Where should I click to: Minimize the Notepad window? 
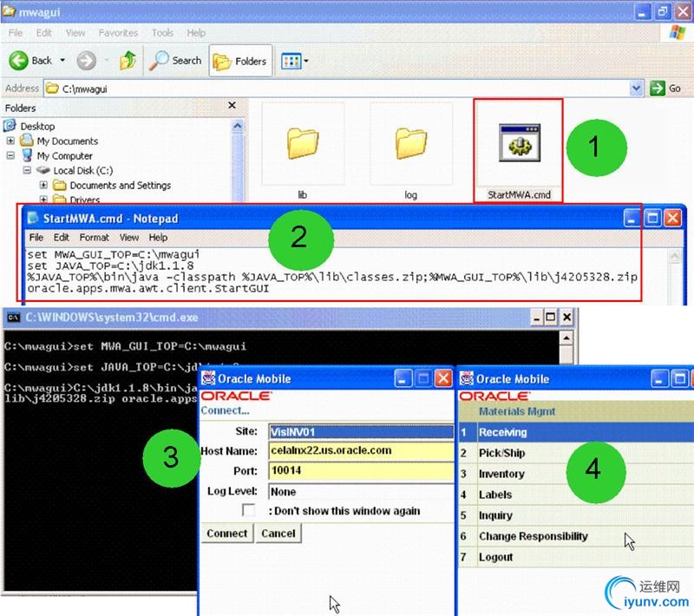(x=632, y=218)
